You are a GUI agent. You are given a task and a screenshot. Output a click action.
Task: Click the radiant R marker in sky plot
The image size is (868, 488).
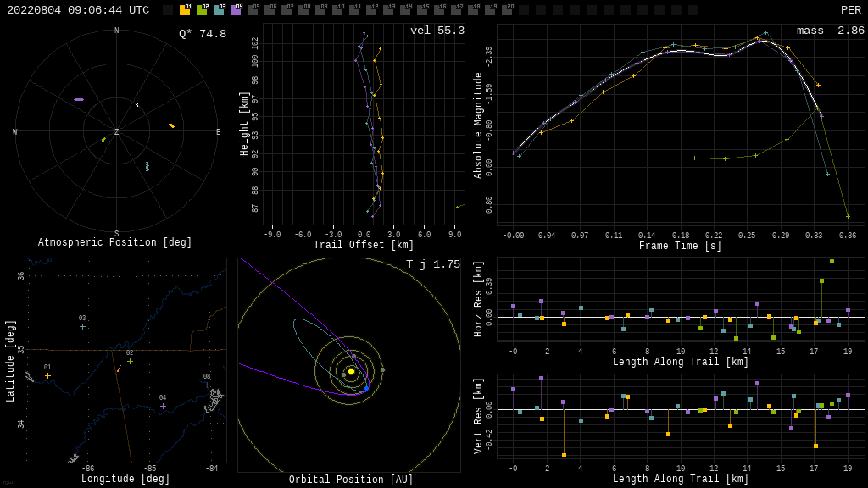[x=136, y=105]
